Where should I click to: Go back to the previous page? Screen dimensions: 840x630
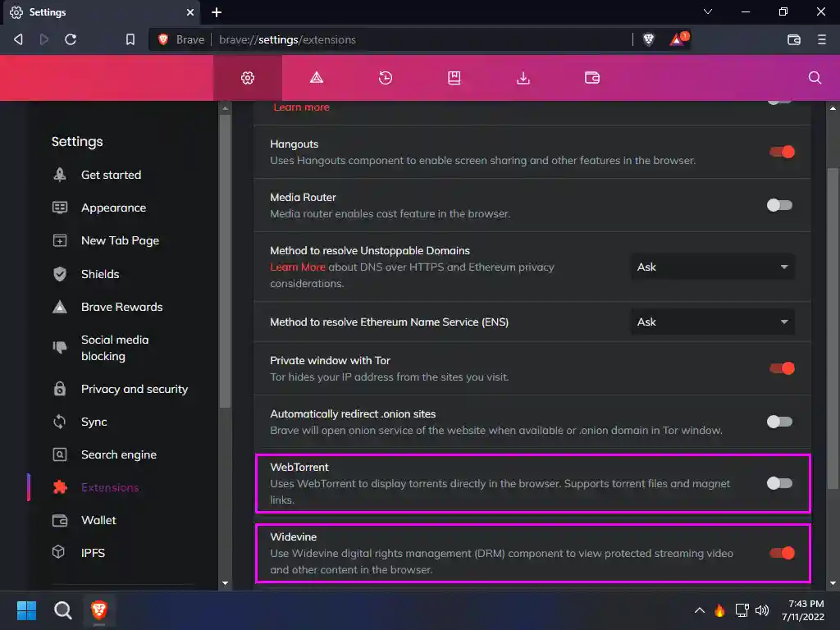click(x=18, y=39)
